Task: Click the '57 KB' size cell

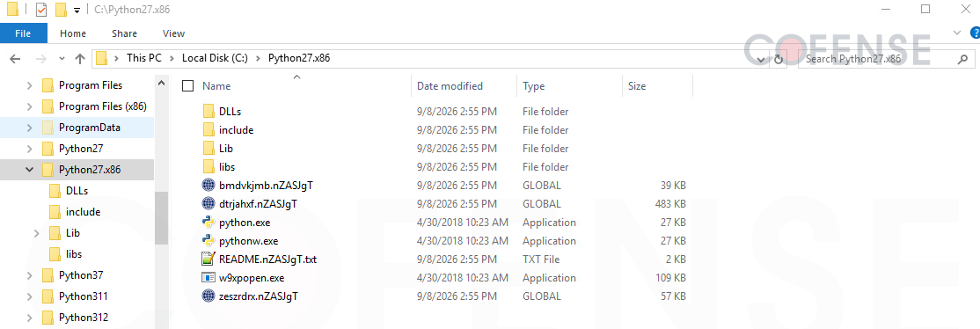Action: click(673, 296)
